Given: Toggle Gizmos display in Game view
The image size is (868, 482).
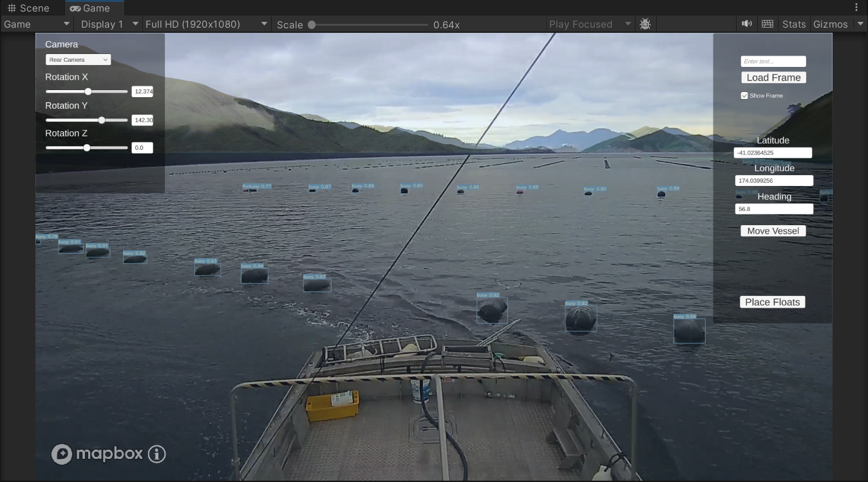Looking at the screenshot, I should coord(830,24).
